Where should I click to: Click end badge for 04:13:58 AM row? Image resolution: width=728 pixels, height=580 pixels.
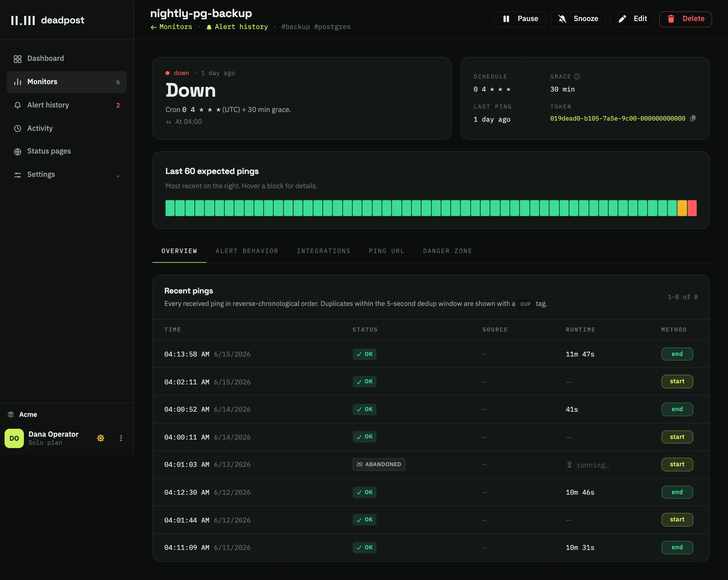pos(677,354)
